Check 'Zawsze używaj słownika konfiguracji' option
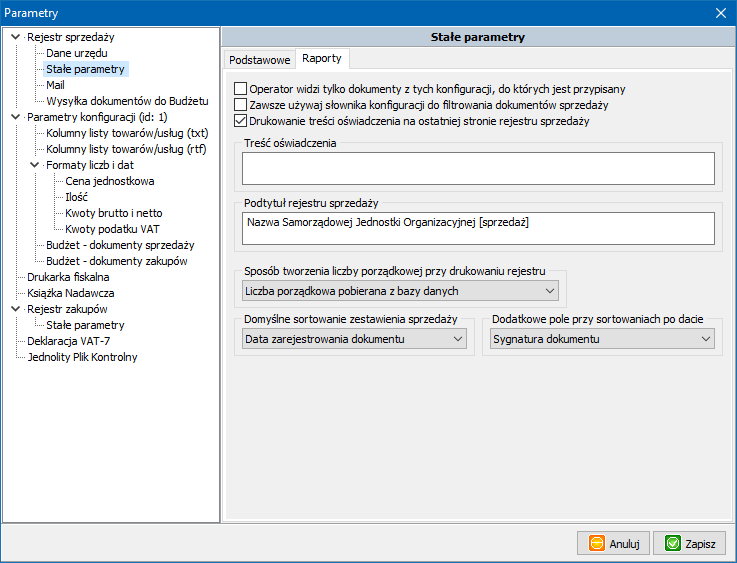This screenshot has height=563, width=737. coord(240,104)
